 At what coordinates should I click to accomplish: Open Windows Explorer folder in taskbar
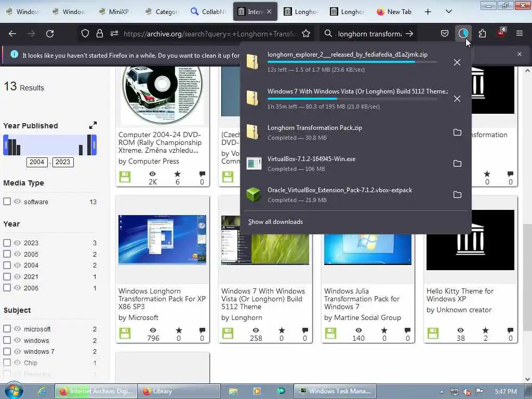[x=233, y=391]
